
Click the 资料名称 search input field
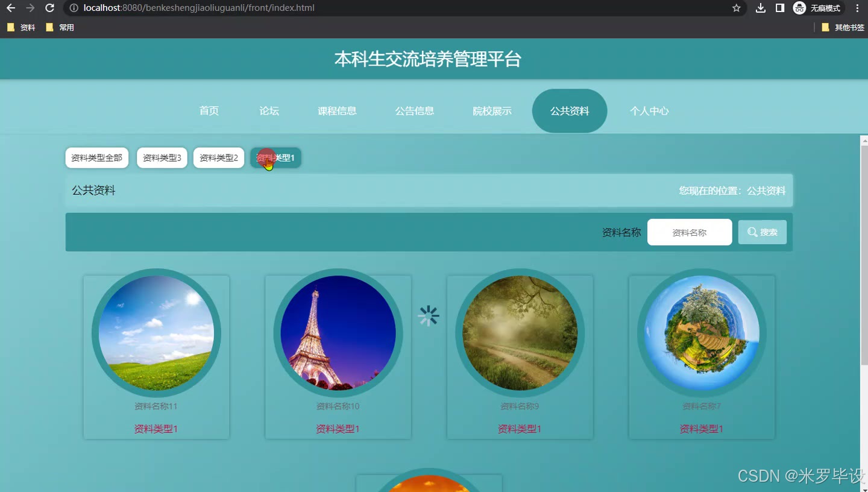point(690,232)
